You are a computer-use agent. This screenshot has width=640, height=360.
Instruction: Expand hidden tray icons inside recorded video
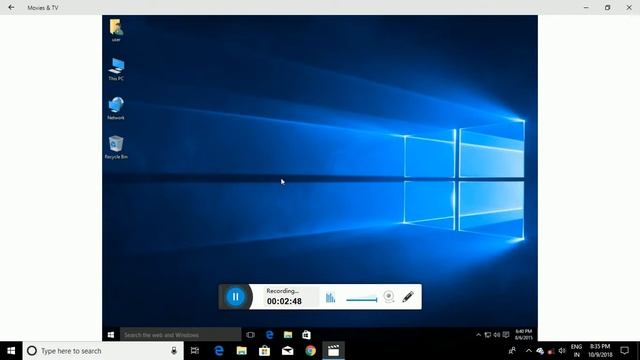pyautogui.click(x=478, y=335)
